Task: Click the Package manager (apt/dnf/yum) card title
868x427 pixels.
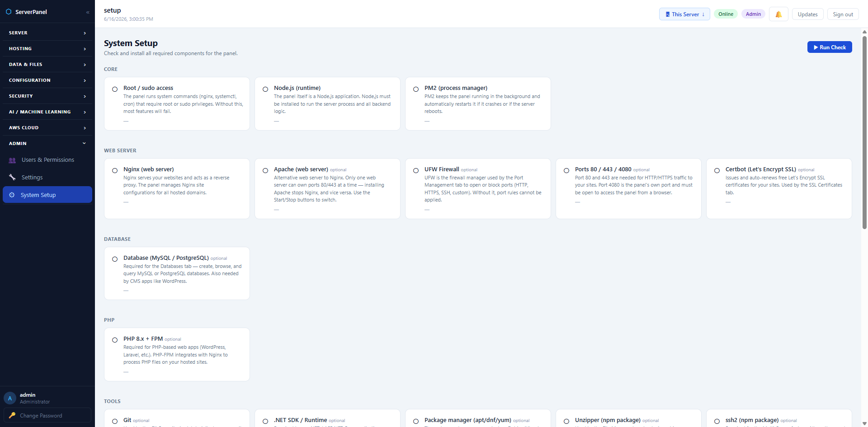Action: (x=468, y=420)
